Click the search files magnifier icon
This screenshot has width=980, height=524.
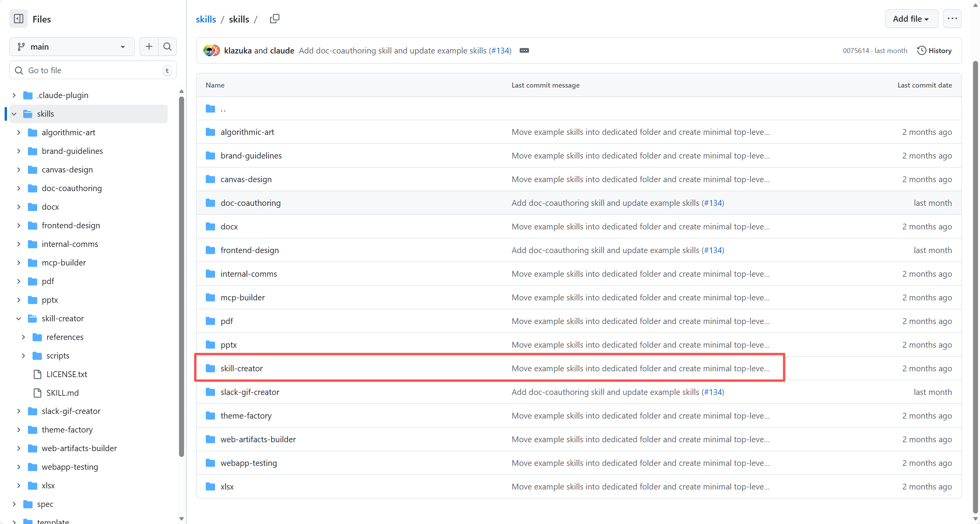[x=167, y=47]
